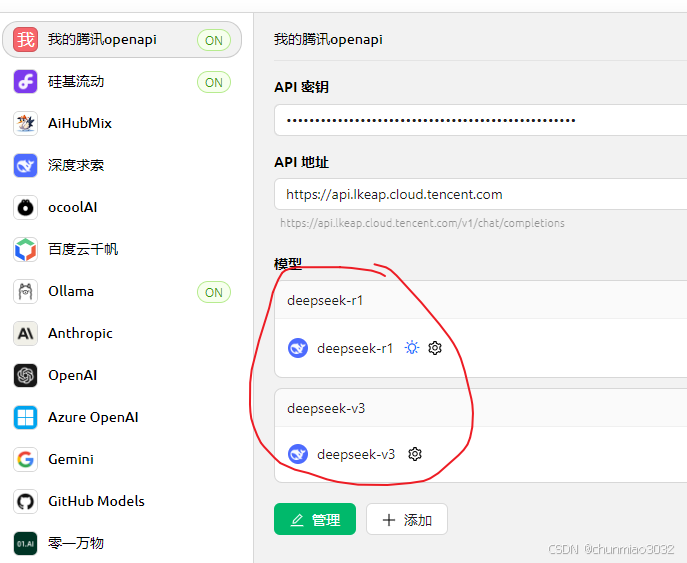Viewport: 687px width, 563px height.
Task: Select the ocoolAI provider entry
Action: tap(122, 207)
